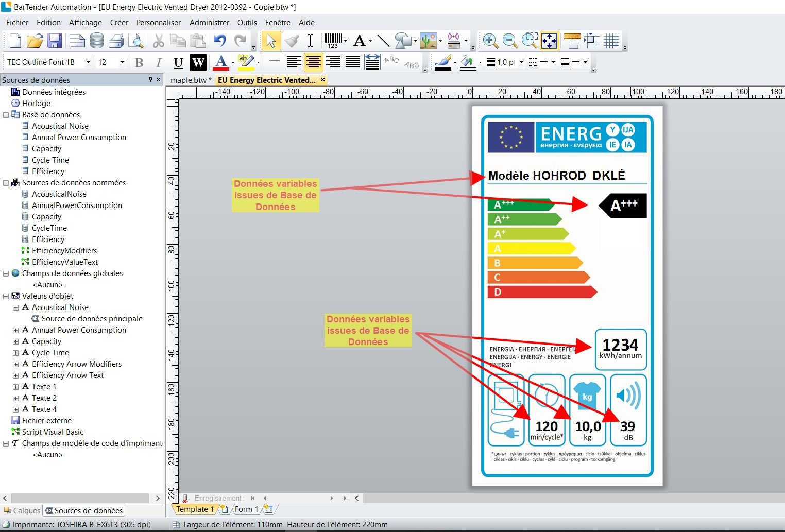Open a file with the folder icon
This screenshot has height=532, width=785.
(35, 41)
